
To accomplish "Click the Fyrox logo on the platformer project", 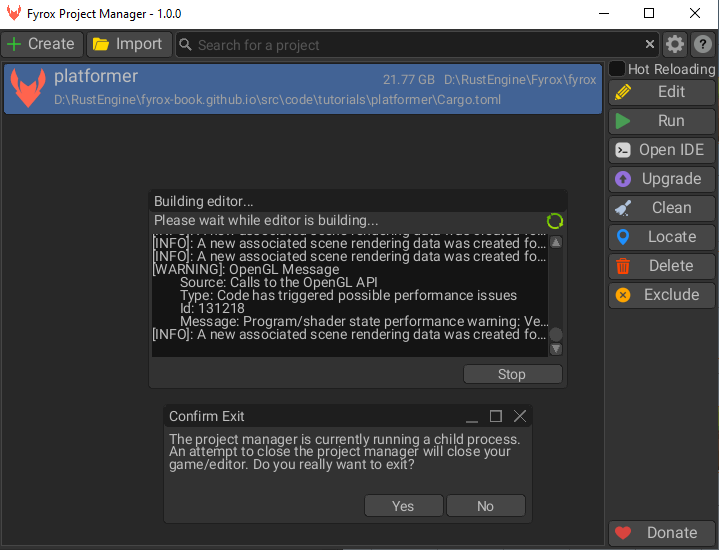I will point(27,88).
